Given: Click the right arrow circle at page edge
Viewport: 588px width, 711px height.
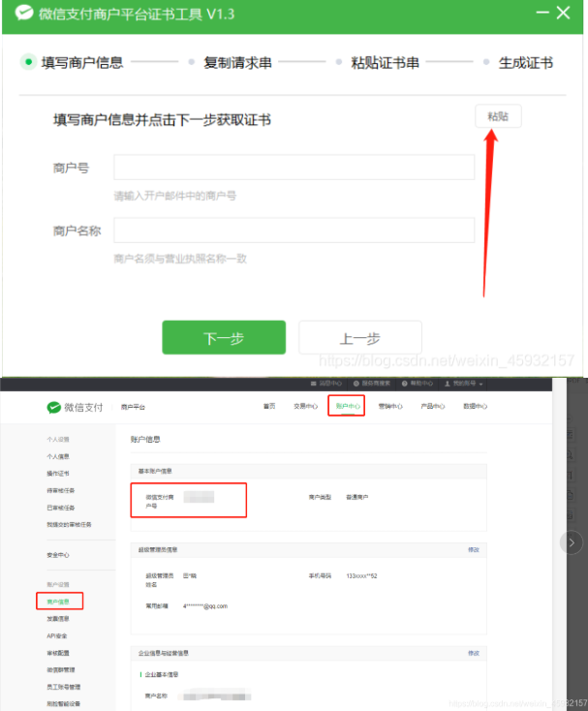Looking at the screenshot, I should click(573, 541).
